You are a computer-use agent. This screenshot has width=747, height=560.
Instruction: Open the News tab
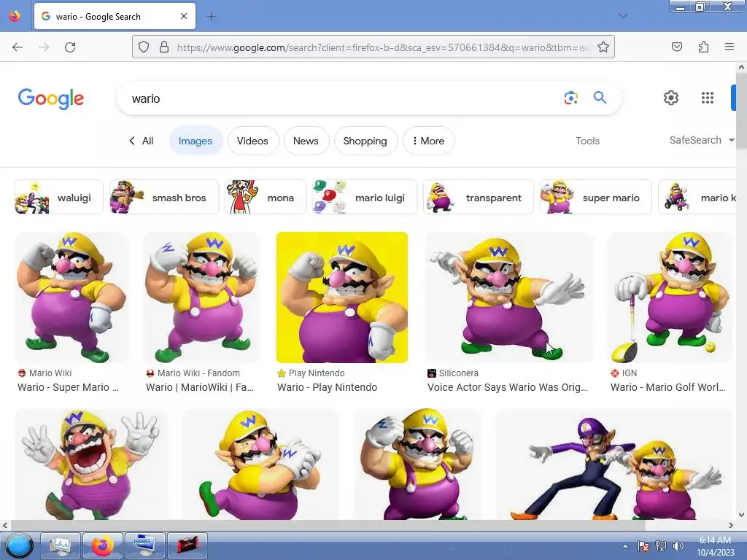click(306, 141)
